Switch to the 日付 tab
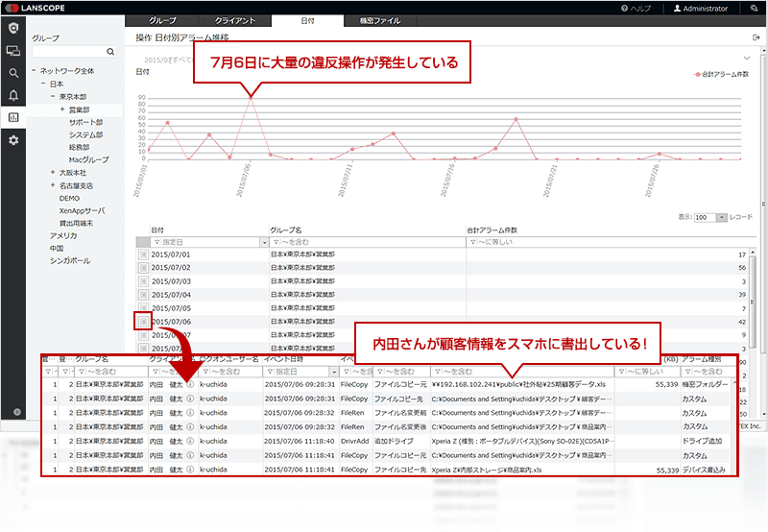This screenshot has width=768, height=532. 307,20
